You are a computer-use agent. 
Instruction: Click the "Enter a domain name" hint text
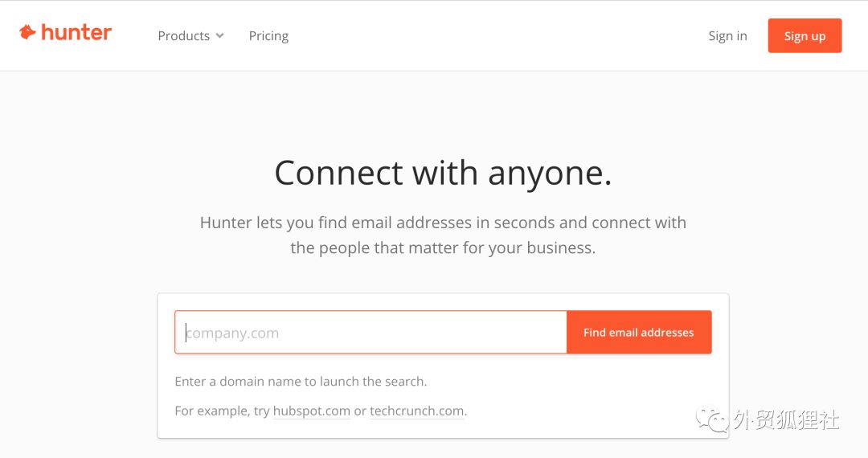point(301,381)
